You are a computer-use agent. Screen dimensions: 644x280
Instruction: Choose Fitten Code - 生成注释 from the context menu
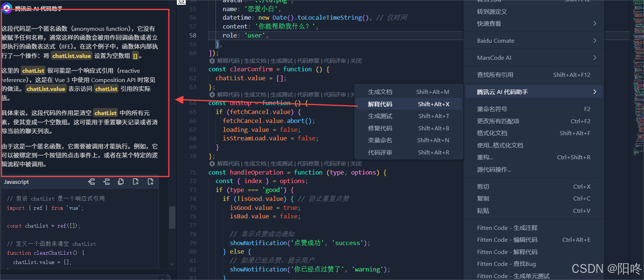click(534, 228)
